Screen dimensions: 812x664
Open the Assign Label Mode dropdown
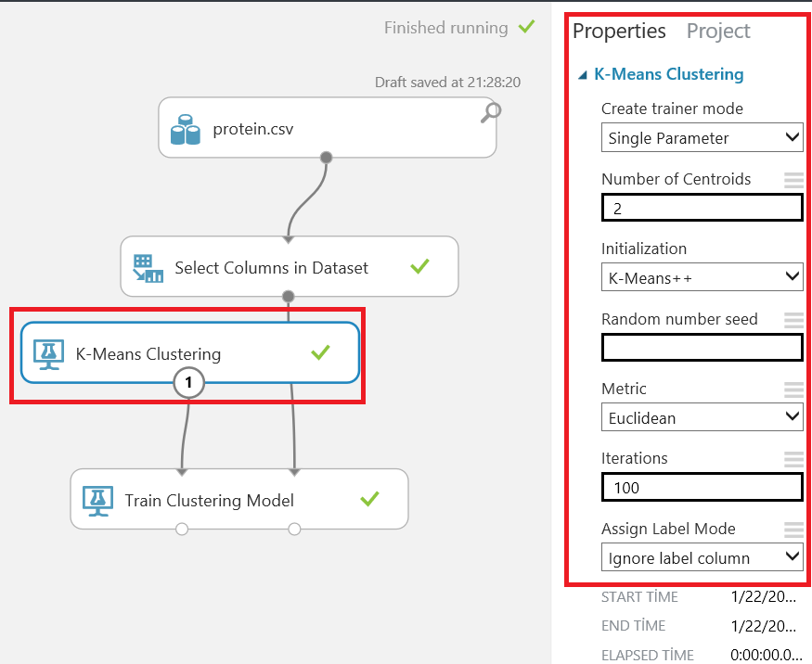click(702, 557)
